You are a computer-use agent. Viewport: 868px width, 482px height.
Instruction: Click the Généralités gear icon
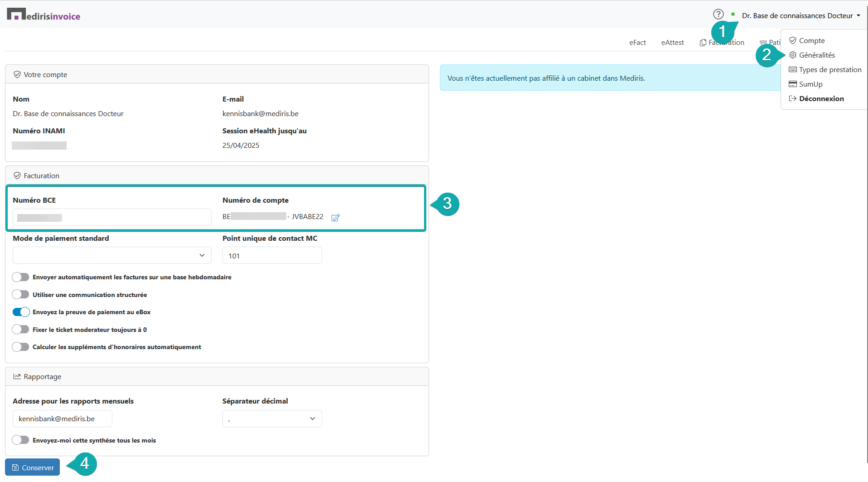(x=793, y=55)
